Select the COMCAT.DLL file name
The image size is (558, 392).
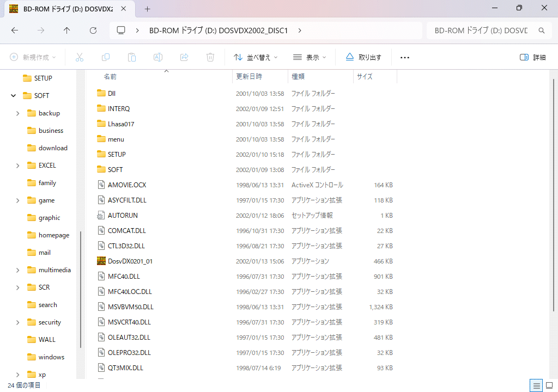[x=126, y=230]
